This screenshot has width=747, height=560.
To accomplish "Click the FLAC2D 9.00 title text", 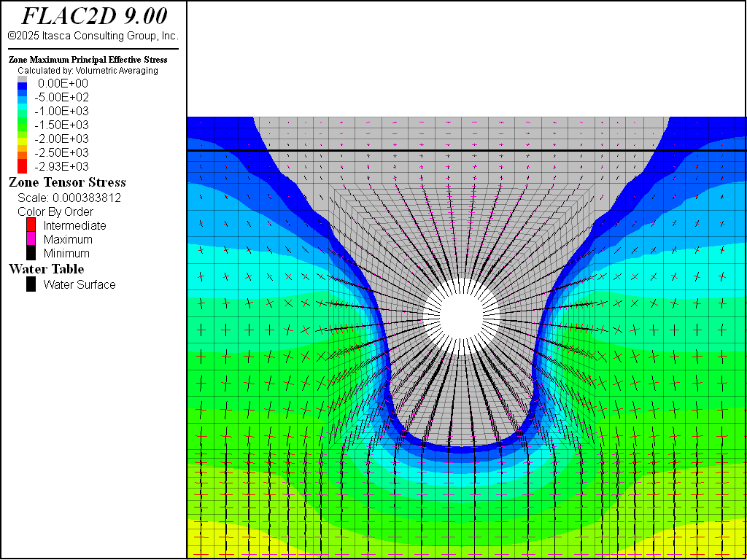I will click(x=95, y=17).
